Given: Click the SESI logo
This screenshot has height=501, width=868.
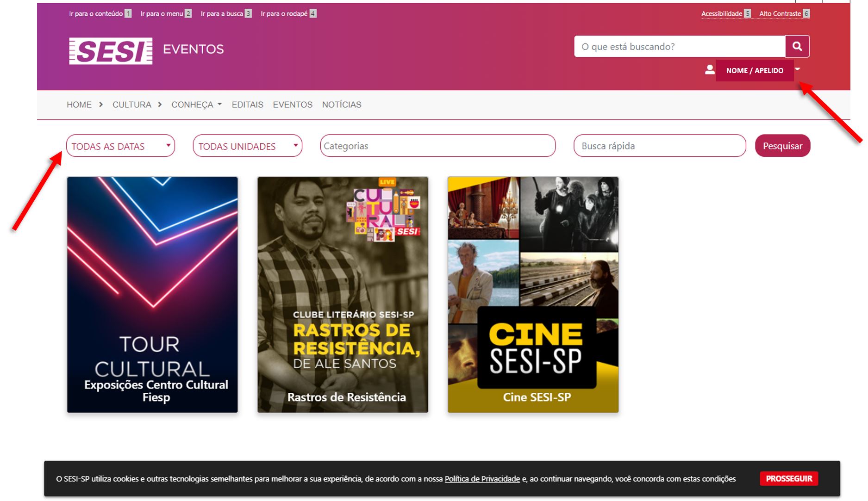Looking at the screenshot, I should tap(111, 49).
